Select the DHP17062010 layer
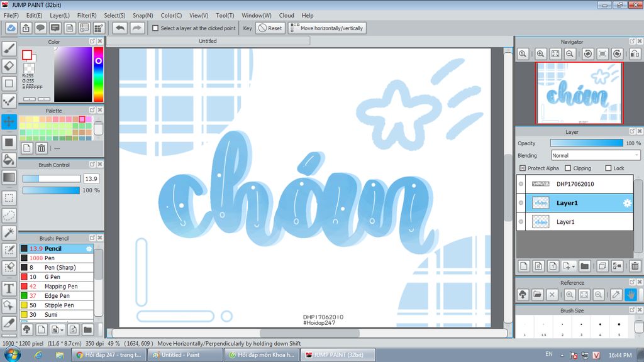 click(575, 184)
